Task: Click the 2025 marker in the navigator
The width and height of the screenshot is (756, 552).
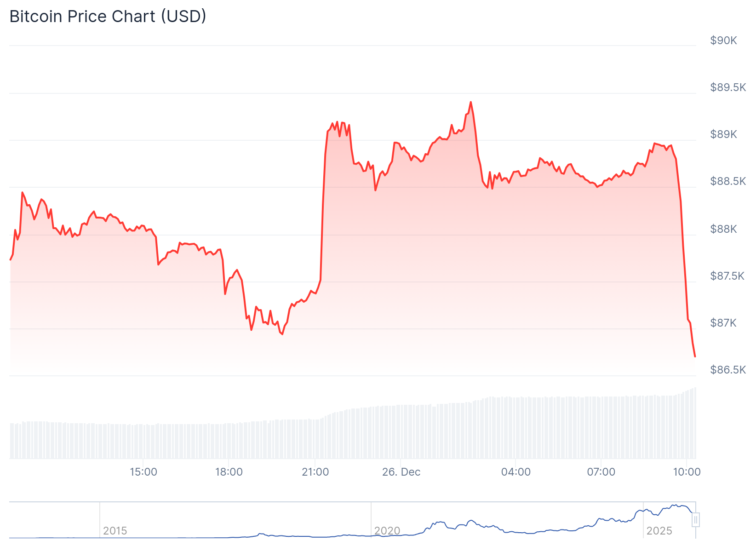Action: (659, 531)
